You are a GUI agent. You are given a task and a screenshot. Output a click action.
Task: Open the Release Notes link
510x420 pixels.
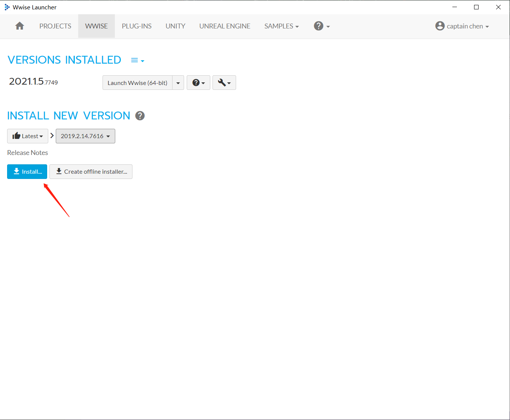(28, 153)
